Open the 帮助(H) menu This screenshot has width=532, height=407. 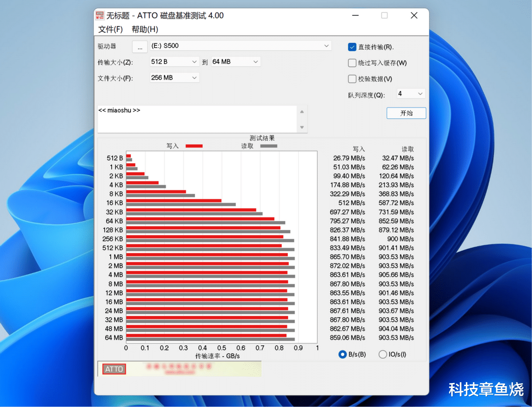coord(145,29)
